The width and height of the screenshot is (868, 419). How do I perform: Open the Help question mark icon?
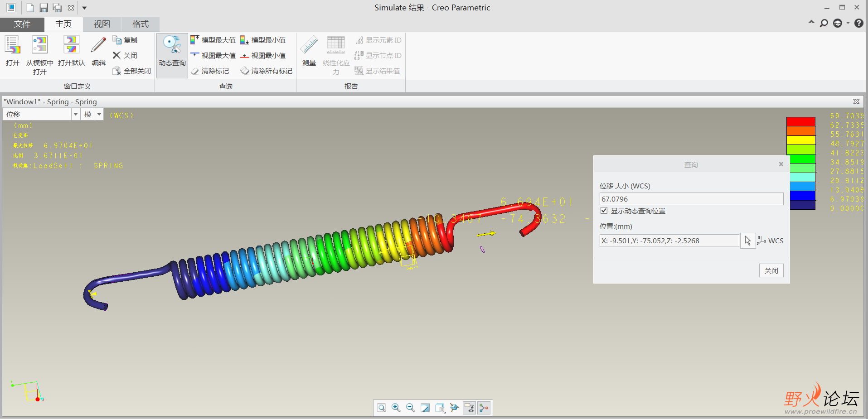858,23
